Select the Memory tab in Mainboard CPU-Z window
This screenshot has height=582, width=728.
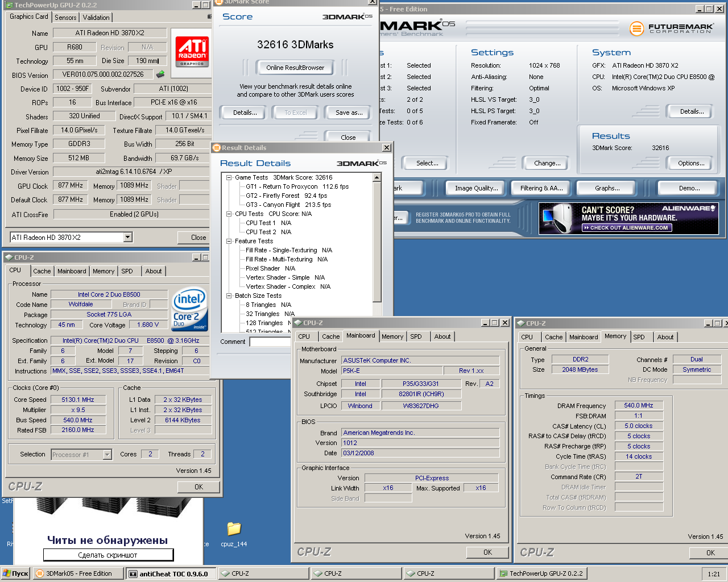pos(392,336)
